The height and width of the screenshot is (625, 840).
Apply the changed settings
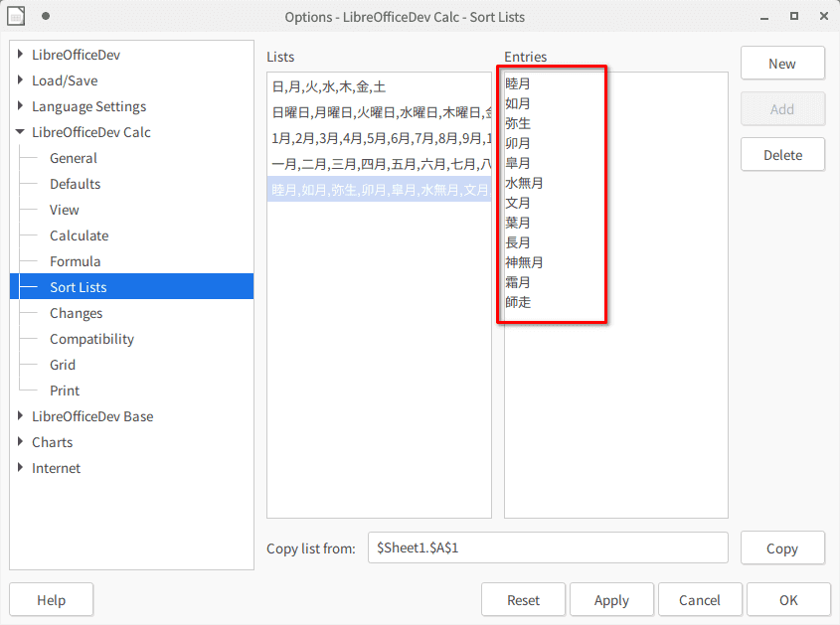click(x=611, y=599)
